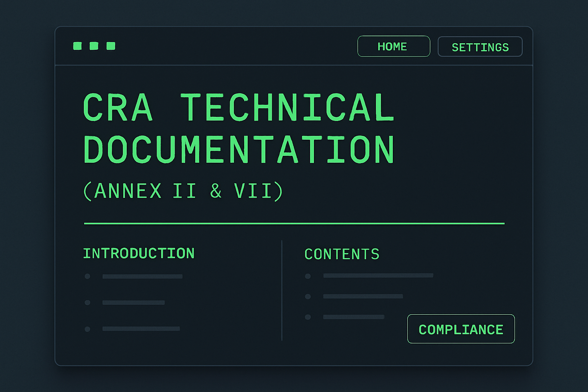Click the green horizontal divider line
The height and width of the screenshot is (392, 588).
click(x=294, y=222)
